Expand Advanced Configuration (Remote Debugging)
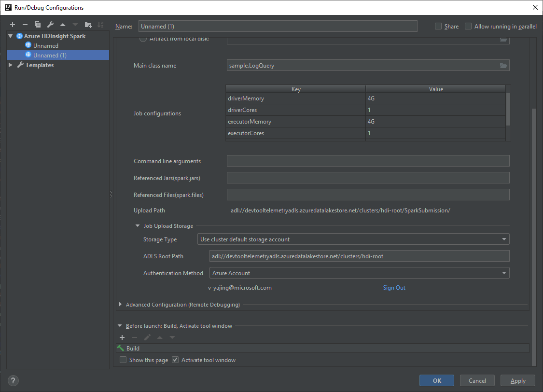Image resolution: width=543 pixels, height=392 pixels. (120, 305)
